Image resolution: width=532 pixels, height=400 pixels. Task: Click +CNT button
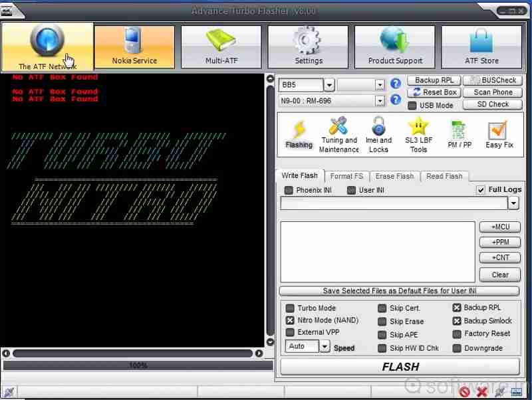(x=500, y=258)
